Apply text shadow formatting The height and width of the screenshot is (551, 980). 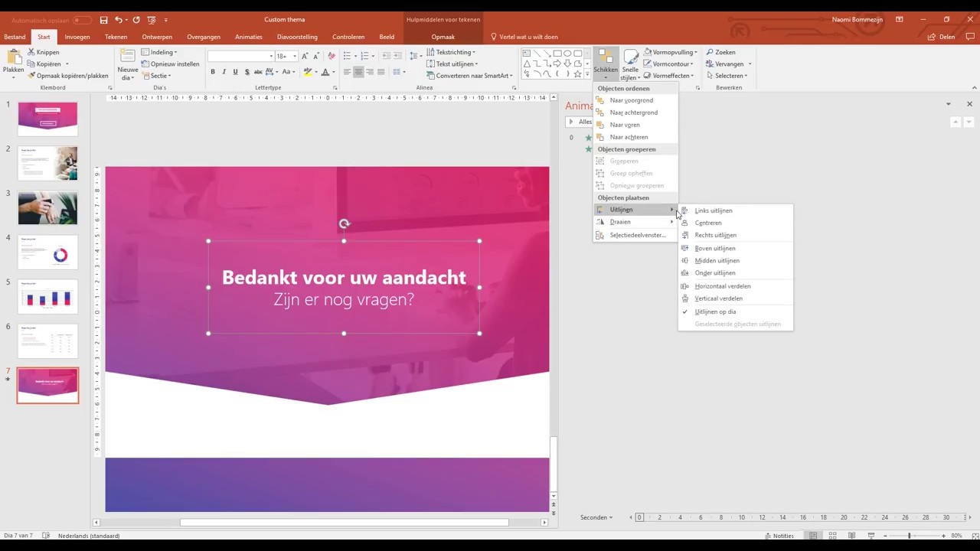point(247,72)
